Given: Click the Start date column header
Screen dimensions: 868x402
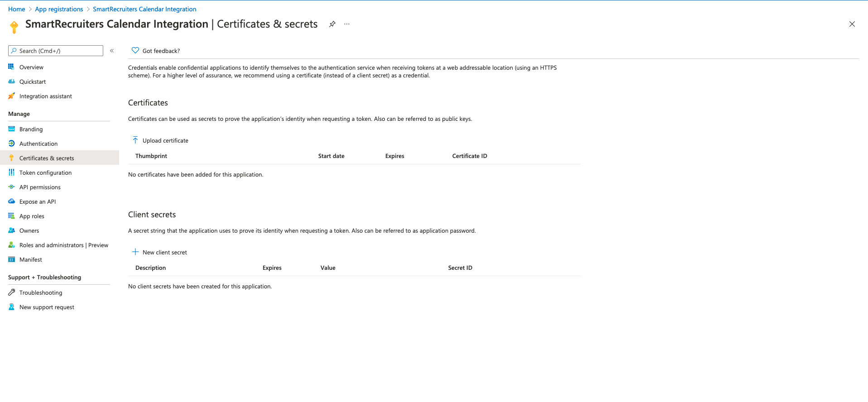Looking at the screenshot, I should (331, 156).
